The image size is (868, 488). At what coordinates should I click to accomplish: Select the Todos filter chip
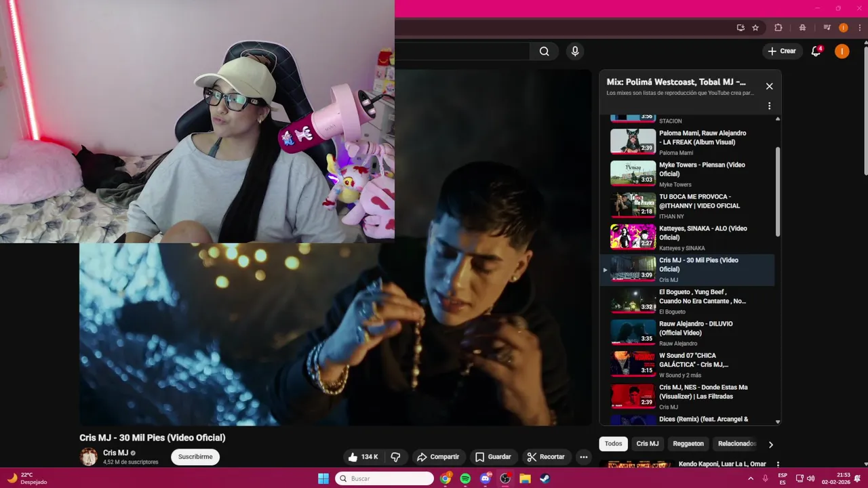613,444
